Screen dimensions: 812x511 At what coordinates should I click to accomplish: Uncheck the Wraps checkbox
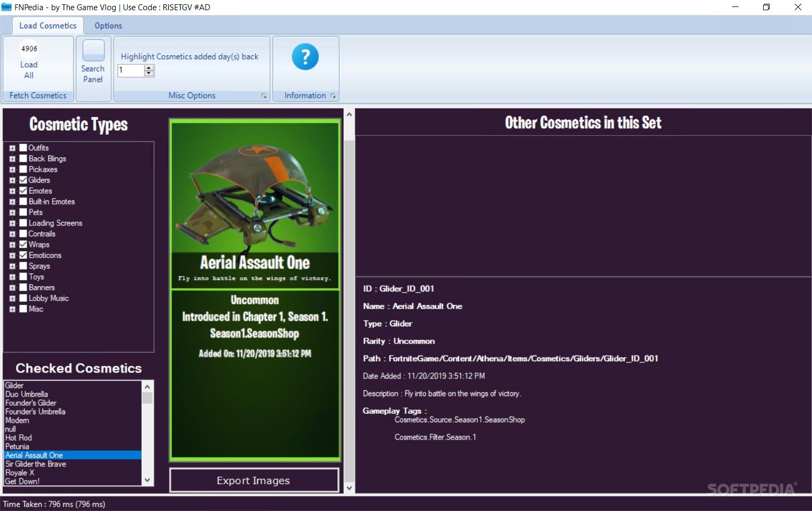(x=23, y=244)
